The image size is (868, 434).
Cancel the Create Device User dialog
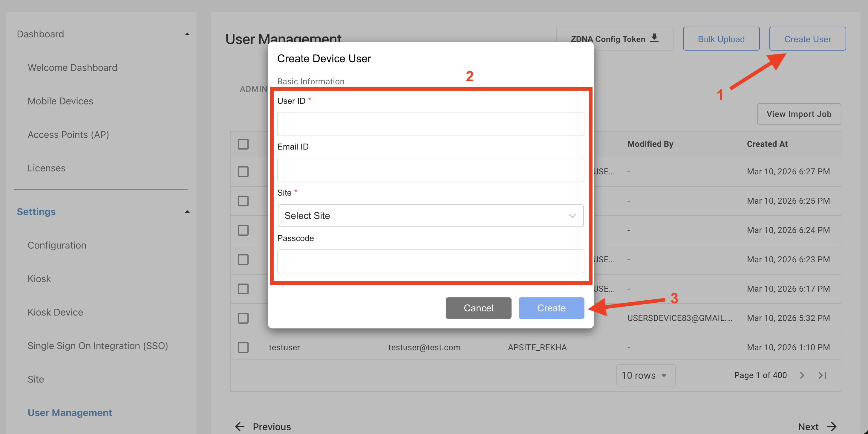coord(478,308)
